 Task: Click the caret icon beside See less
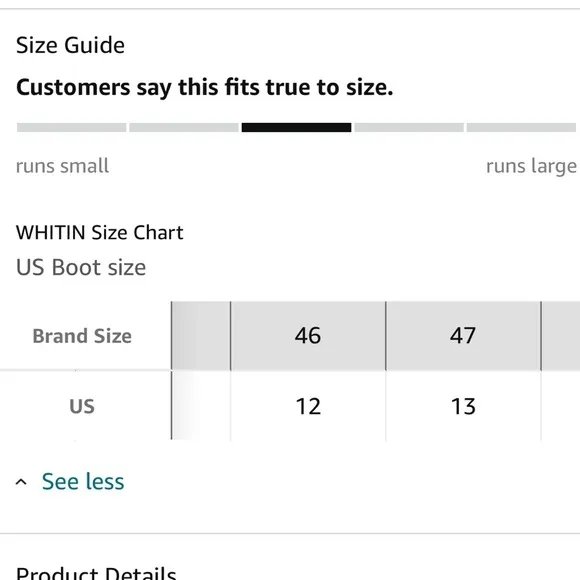[x=21, y=482]
